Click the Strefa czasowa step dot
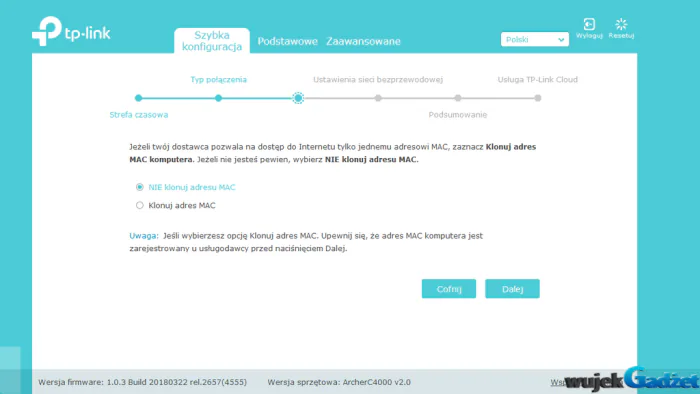 click(x=138, y=98)
